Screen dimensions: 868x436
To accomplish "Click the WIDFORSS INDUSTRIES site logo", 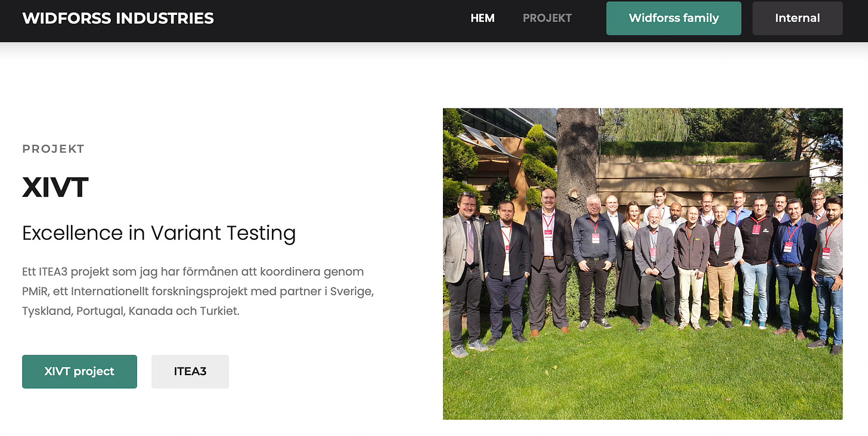I will (118, 18).
